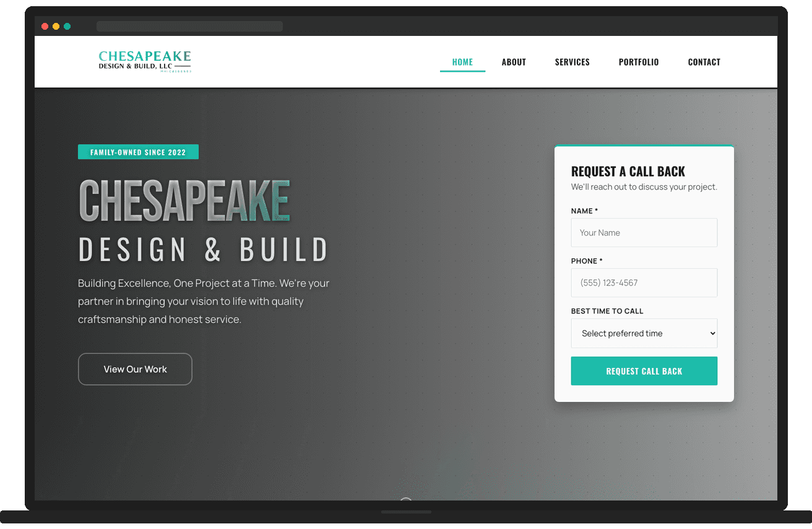Click the green zoom traffic light button

pos(67,27)
